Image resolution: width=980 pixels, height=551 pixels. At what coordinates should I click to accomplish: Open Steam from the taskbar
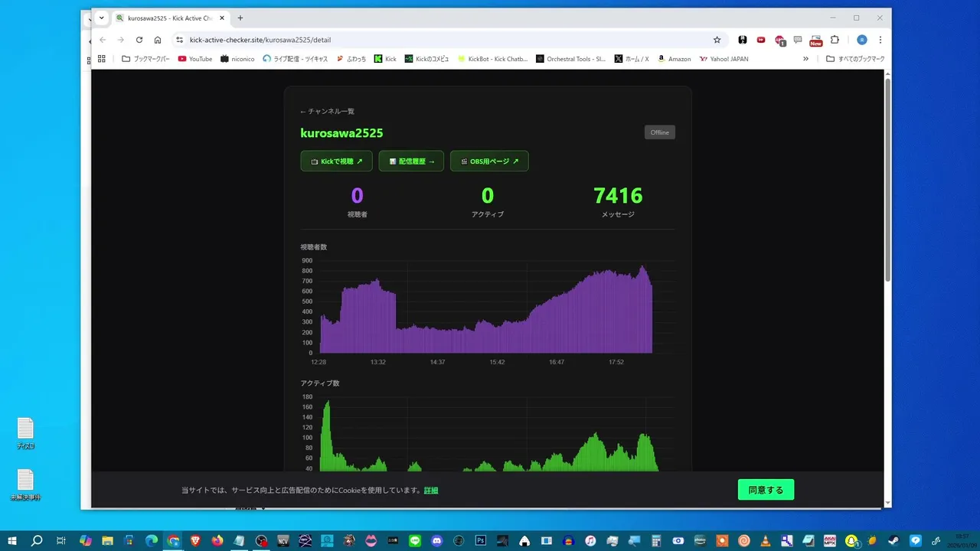pyautogui.click(x=894, y=540)
